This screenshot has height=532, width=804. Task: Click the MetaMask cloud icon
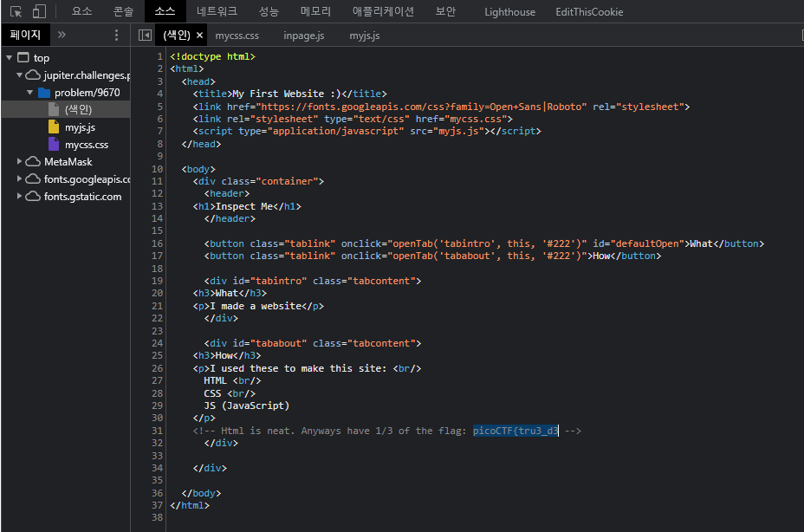click(x=33, y=162)
